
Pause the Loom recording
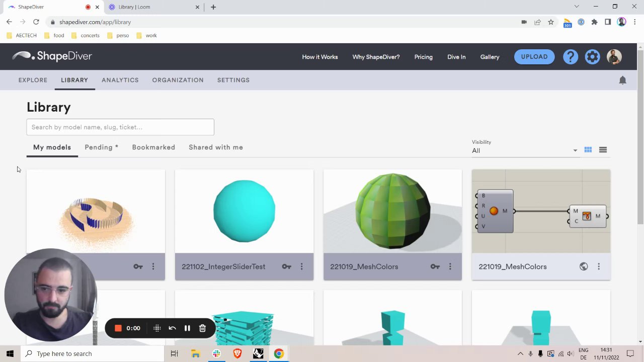click(x=187, y=328)
